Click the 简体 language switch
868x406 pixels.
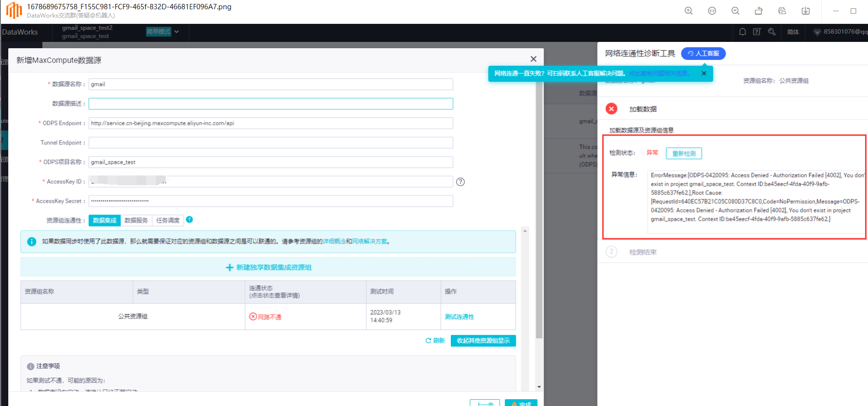point(793,32)
